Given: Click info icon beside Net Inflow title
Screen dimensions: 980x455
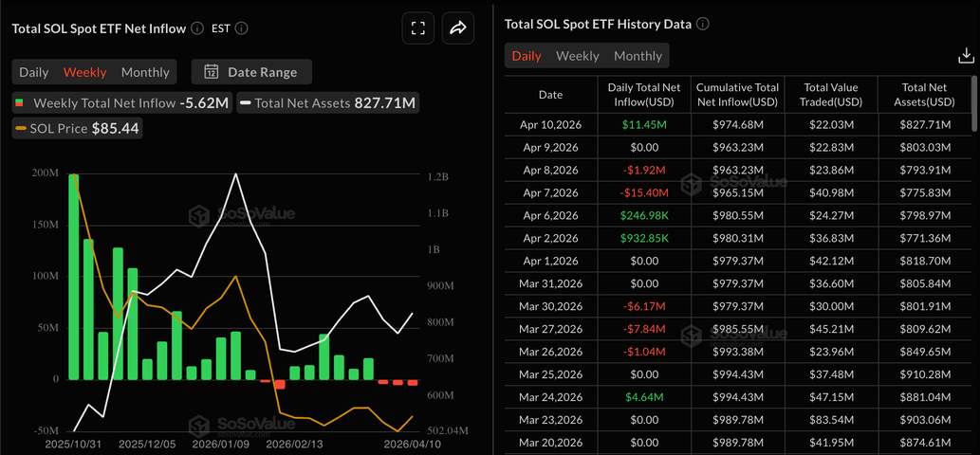Looking at the screenshot, I should pos(196,28).
